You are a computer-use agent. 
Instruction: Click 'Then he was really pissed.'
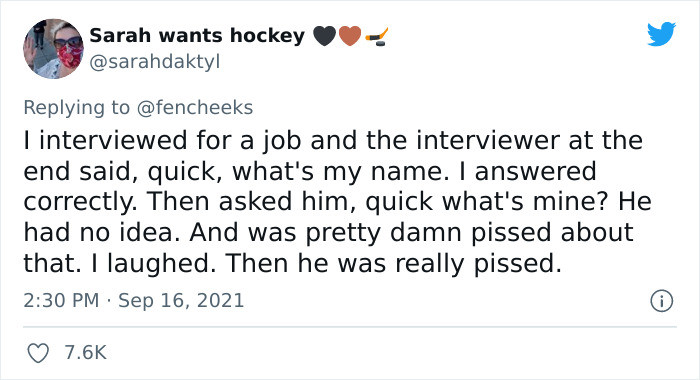click(394, 263)
